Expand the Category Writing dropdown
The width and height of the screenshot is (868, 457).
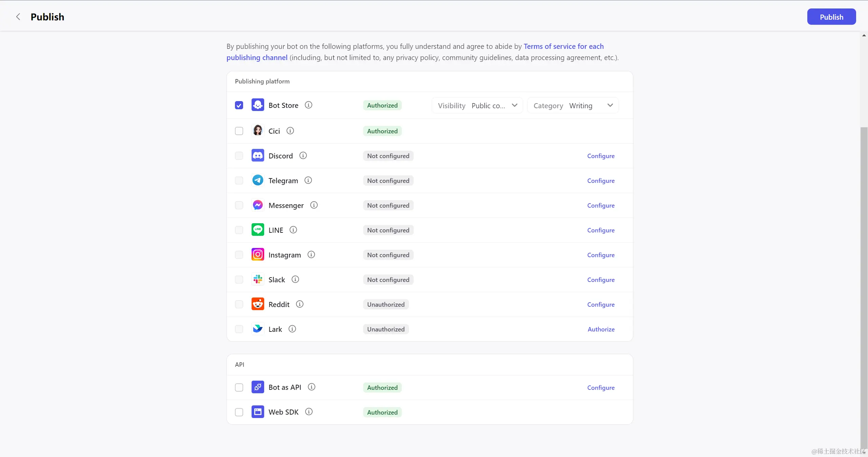573,106
